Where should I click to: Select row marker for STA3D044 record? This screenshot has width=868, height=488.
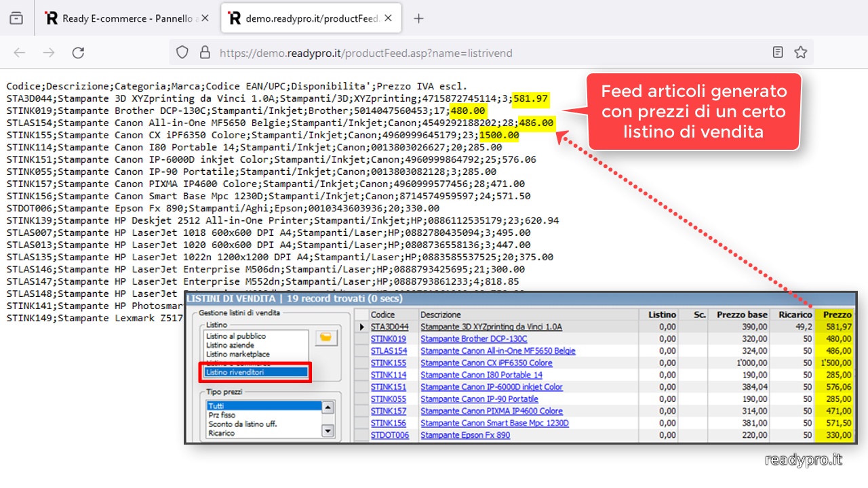click(361, 327)
